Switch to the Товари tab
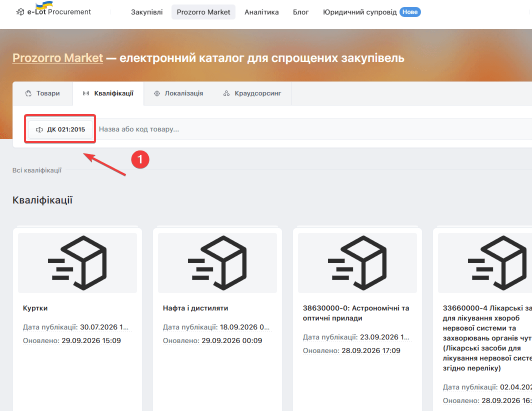The image size is (532, 411). pos(43,93)
